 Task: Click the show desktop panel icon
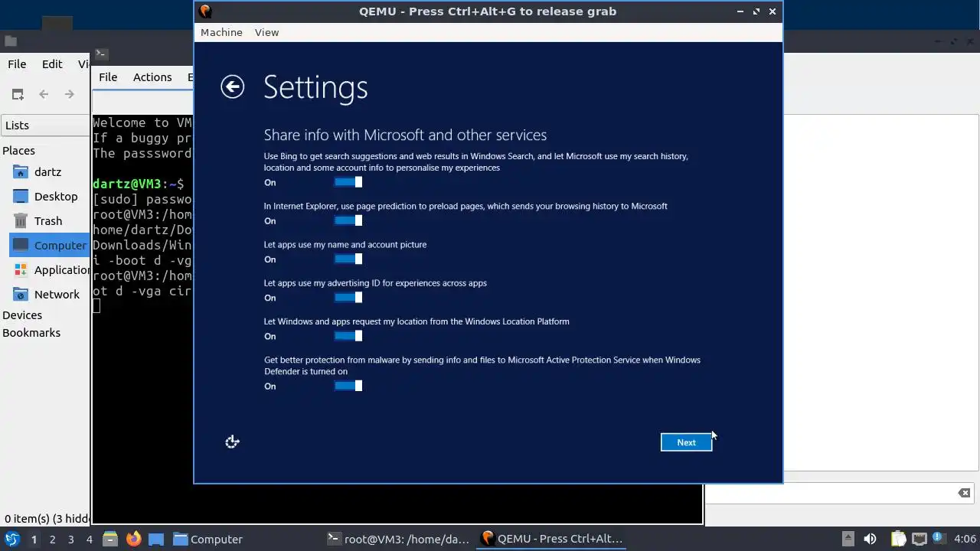156,539
